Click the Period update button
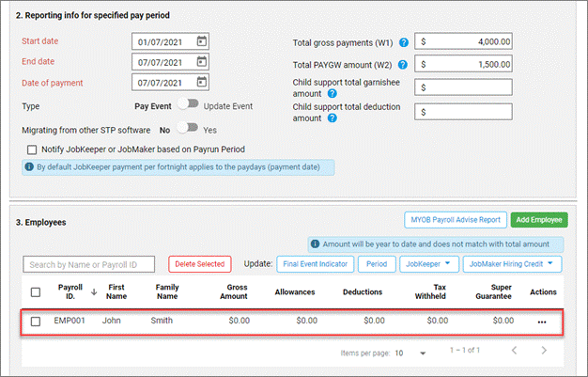Viewport: 588px width, 377px height. (377, 264)
